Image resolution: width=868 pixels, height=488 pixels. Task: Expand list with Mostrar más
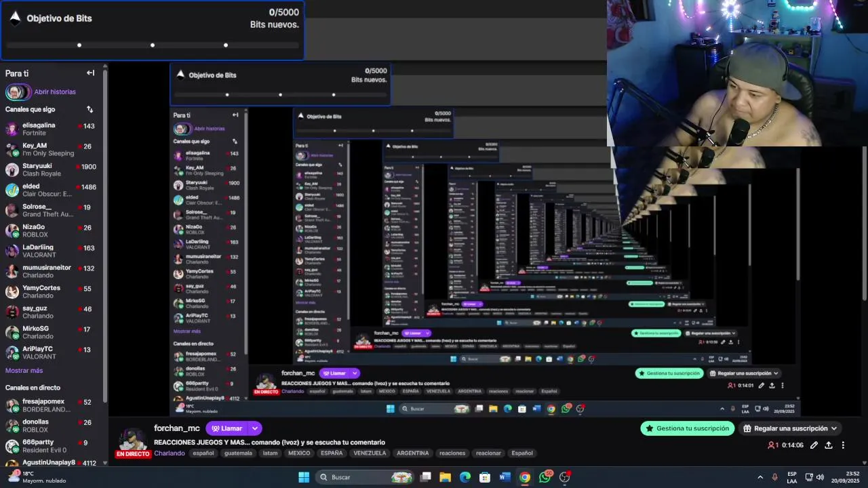point(24,371)
